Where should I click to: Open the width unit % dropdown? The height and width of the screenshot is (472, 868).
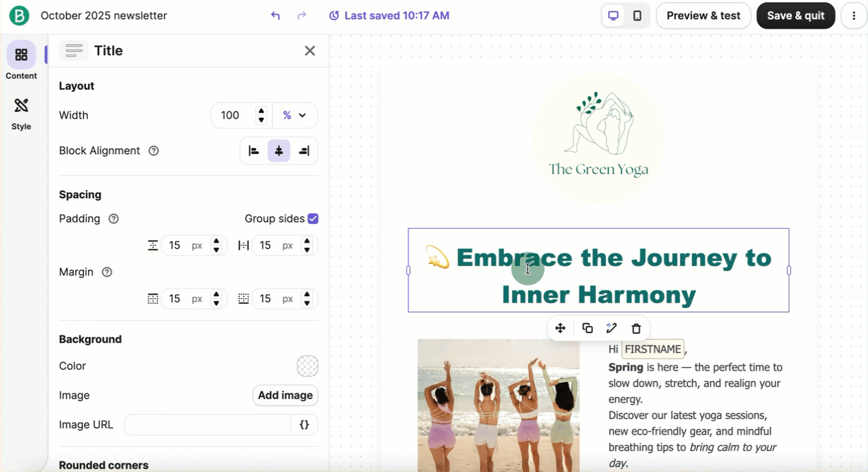pyautogui.click(x=295, y=115)
